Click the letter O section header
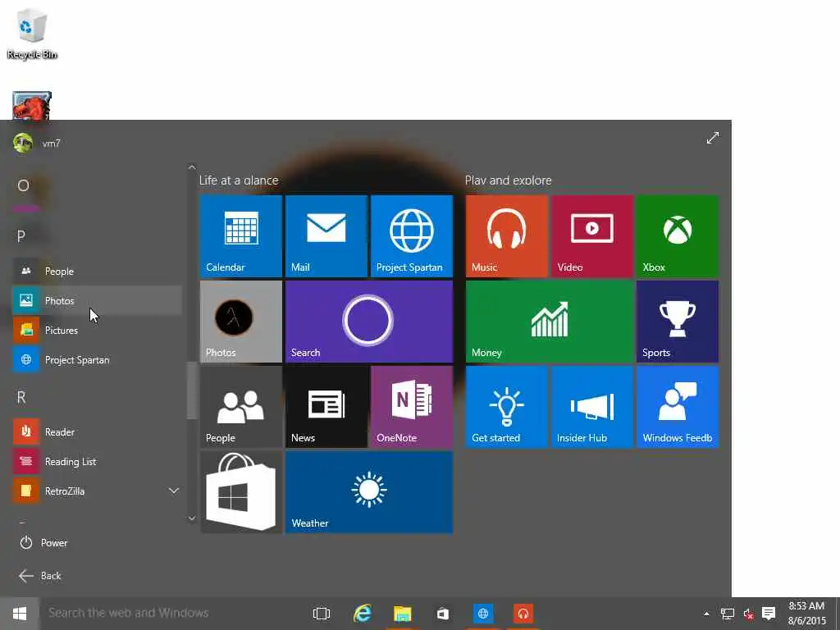Viewport: 840px width, 630px height. click(x=23, y=186)
